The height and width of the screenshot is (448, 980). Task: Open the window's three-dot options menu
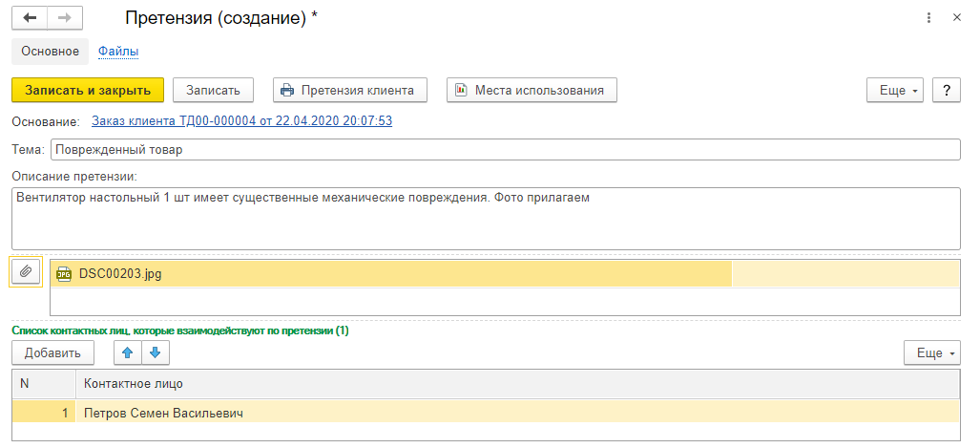[x=929, y=18]
